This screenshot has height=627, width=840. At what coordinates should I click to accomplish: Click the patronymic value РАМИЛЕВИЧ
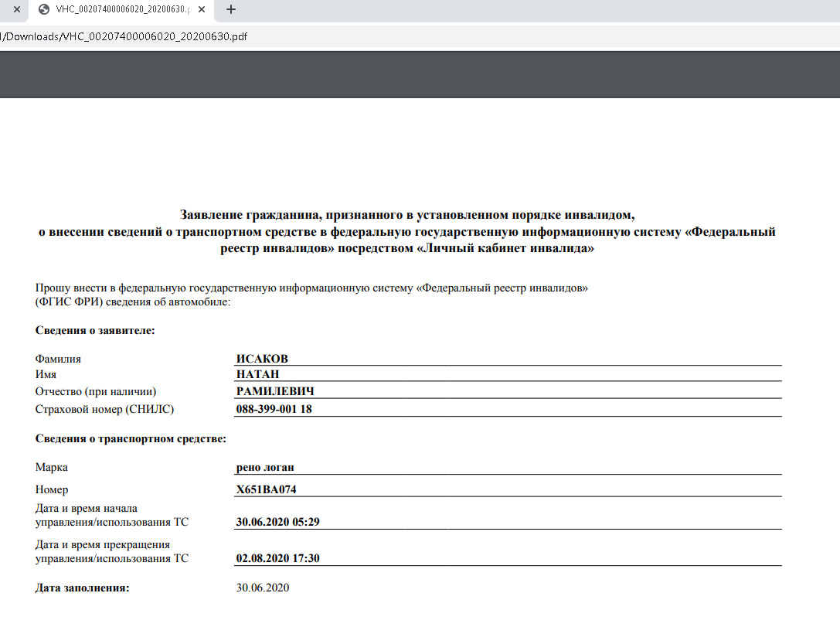coord(275,391)
